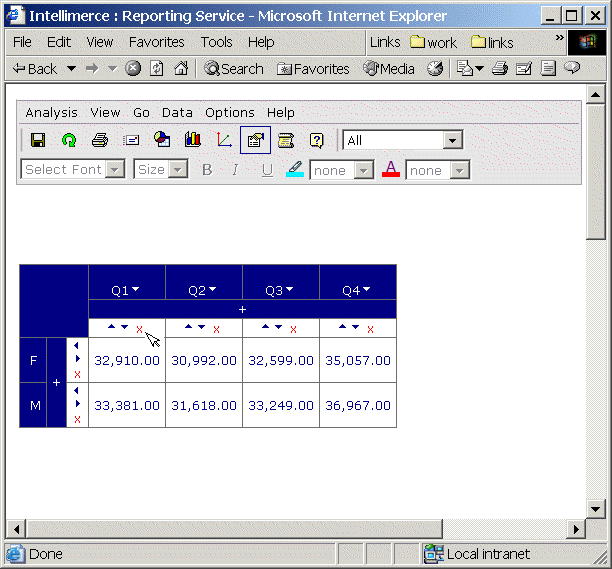Click M row right arrow
612x569 pixels.
[x=78, y=404]
